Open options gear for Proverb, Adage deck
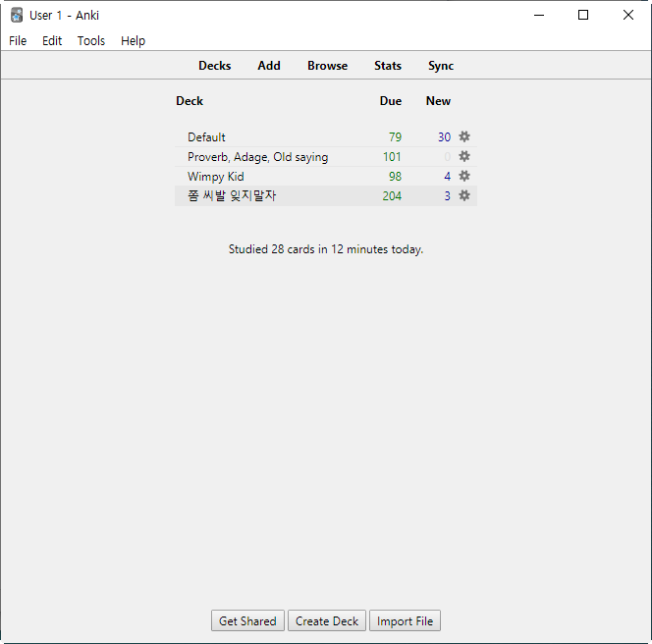This screenshot has height=644, width=652. point(464,156)
